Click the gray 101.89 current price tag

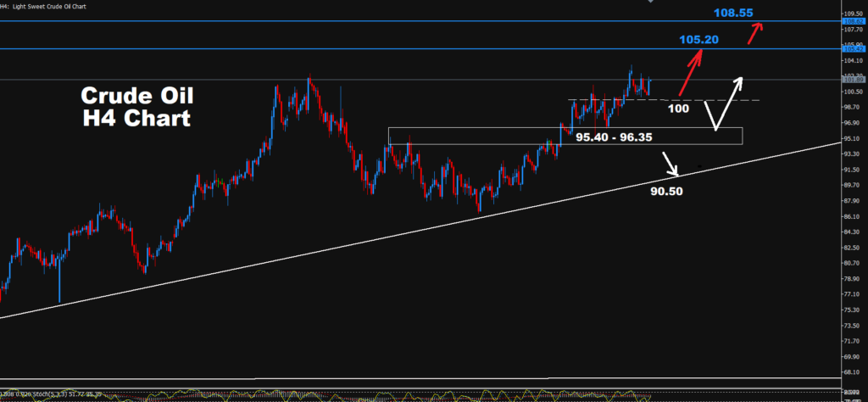(x=854, y=80)
